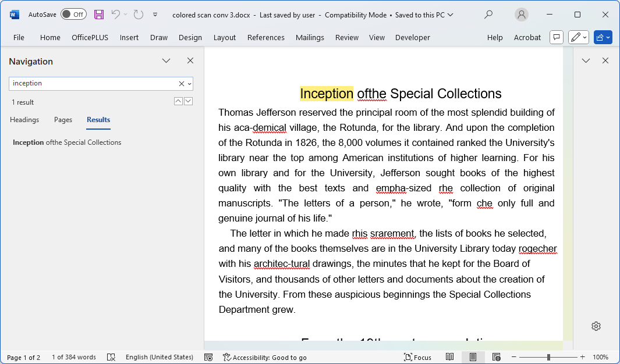Select the Results tab in Navigation
Screen dimensions: 620x364
pos(98,120)
